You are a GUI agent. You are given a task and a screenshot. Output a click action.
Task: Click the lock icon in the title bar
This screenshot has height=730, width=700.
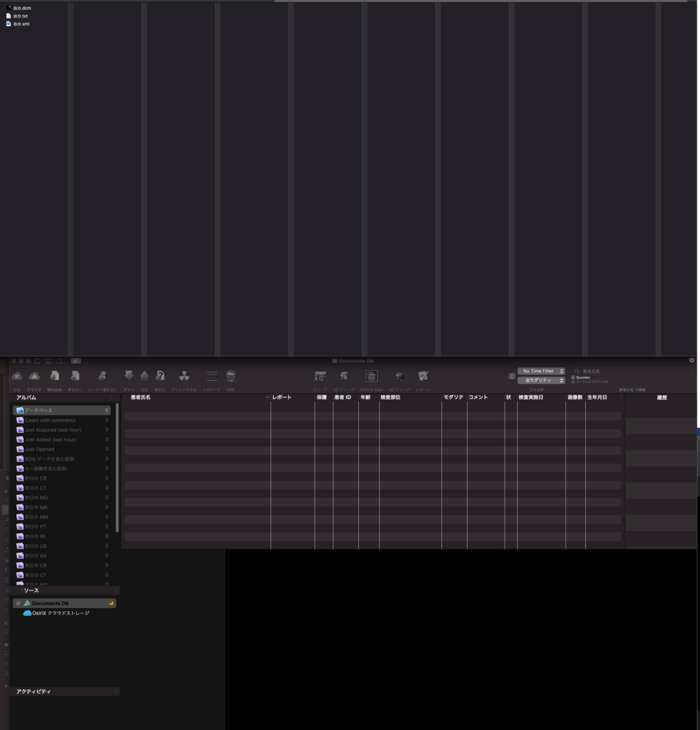pyautogui.click(x=76, y=361)
